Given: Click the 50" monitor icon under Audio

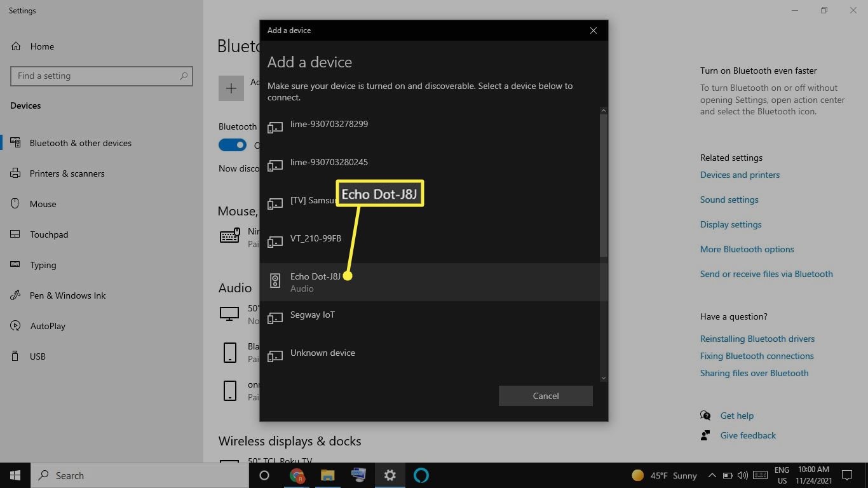Looking at the screenshot, I should point(229,313).
